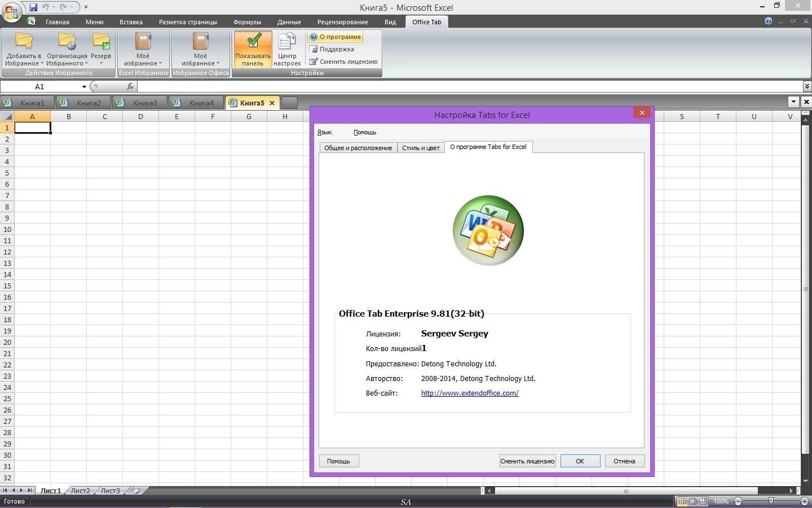The width and height of the screenshot is (812, 508).
Task: Click Поддержка ribbon item
Action: 332,49
